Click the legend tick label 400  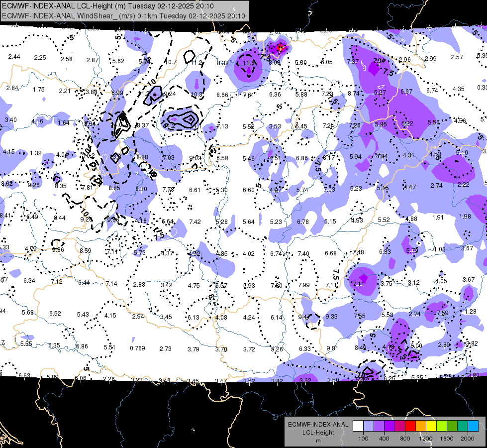(384, 439)
